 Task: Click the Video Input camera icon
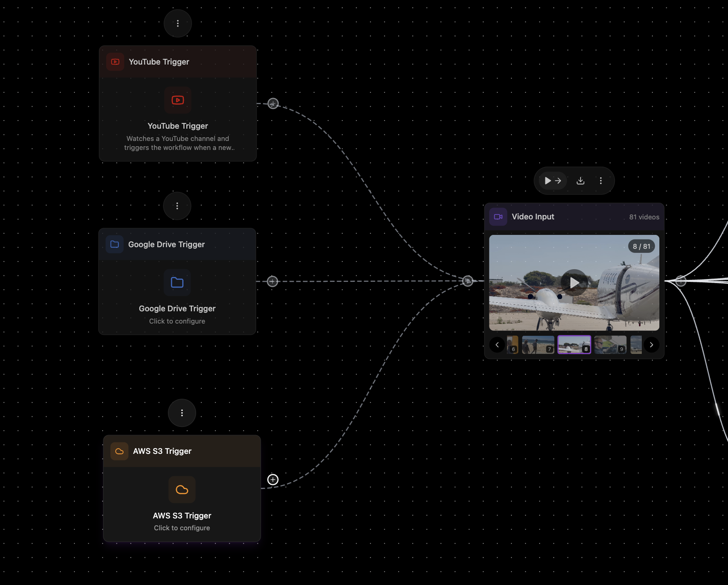point(498,217)
